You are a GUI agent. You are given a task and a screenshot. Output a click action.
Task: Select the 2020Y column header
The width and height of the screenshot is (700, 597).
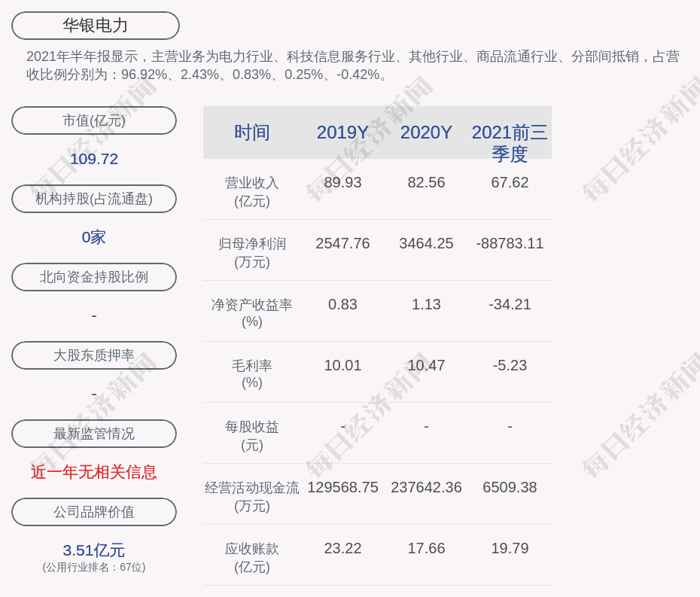pos(426,132)
